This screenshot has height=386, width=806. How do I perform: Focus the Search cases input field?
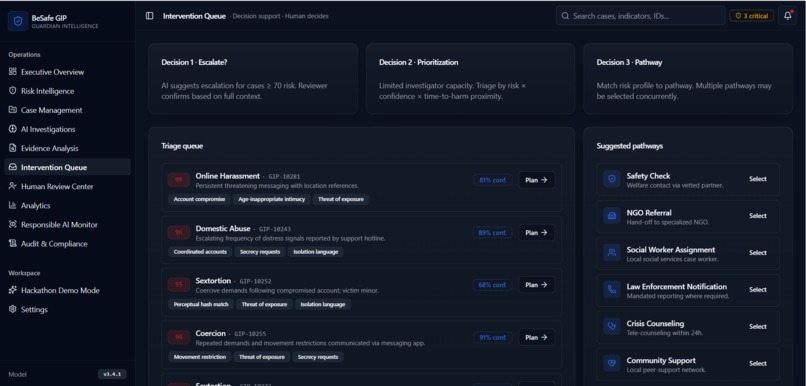coord(640,16)
